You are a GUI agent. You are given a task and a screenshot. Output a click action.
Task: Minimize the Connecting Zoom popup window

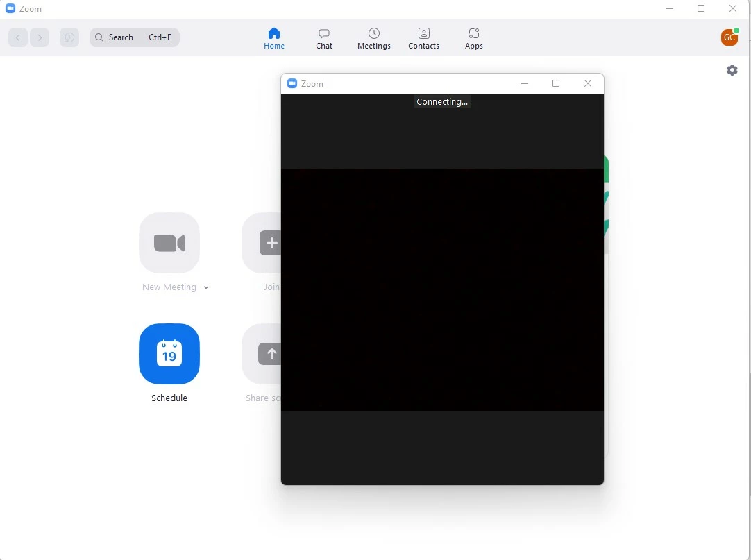coord(525,83)
